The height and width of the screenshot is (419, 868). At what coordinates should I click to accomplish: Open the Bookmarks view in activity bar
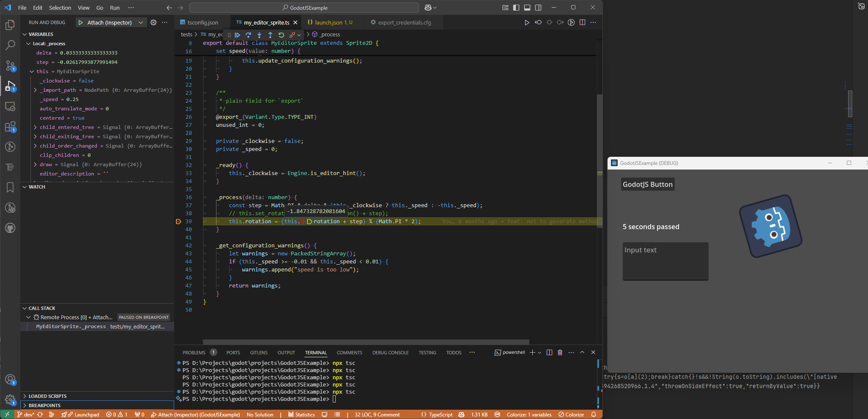pos(10,187)
